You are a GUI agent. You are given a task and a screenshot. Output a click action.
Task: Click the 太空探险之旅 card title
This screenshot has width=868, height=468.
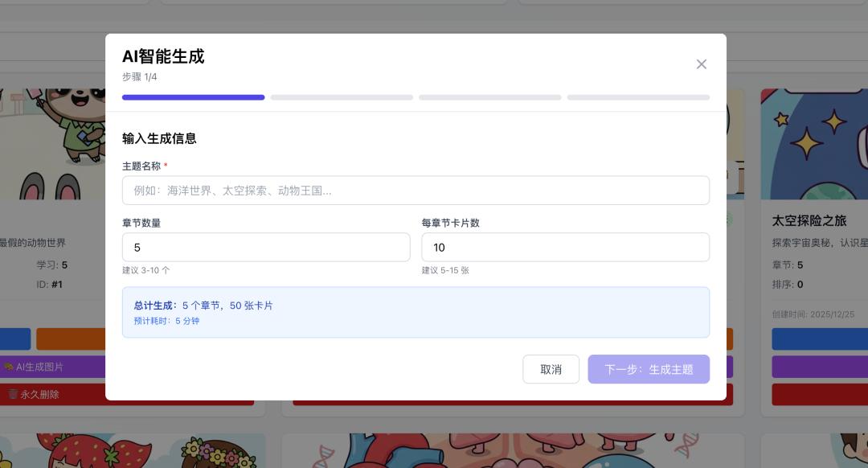pyautogui.click(x=809, y=221)
